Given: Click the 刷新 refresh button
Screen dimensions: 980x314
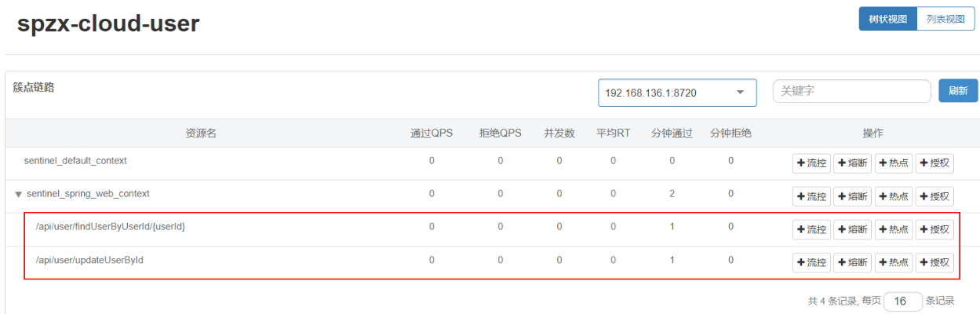Looking at the screenshot, I should tap(958, 91).
